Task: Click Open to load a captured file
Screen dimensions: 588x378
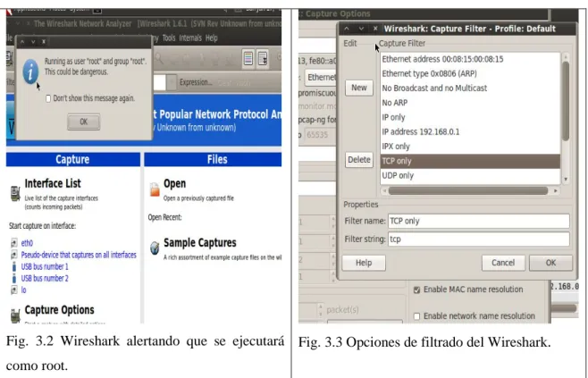Action: [174, 184]
